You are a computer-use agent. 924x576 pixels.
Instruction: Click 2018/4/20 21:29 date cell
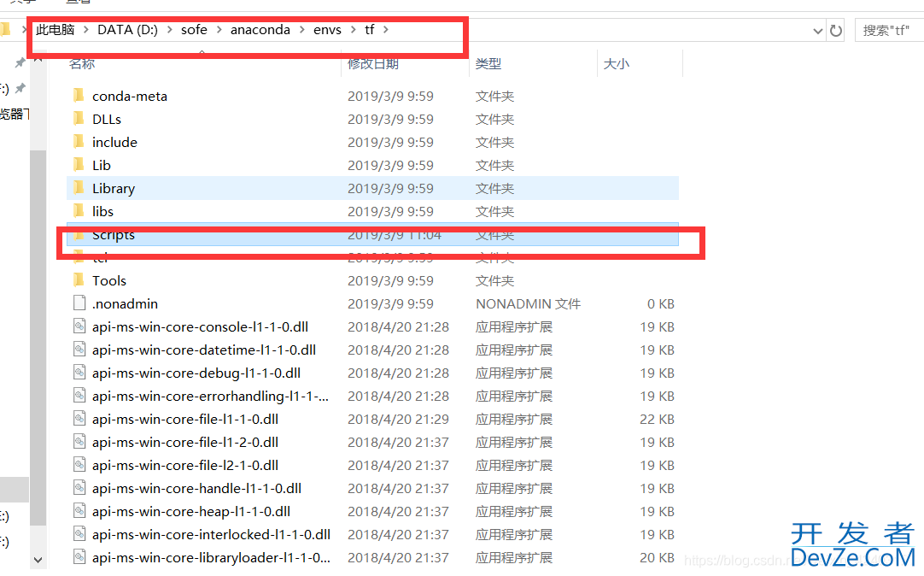point(398,419)
